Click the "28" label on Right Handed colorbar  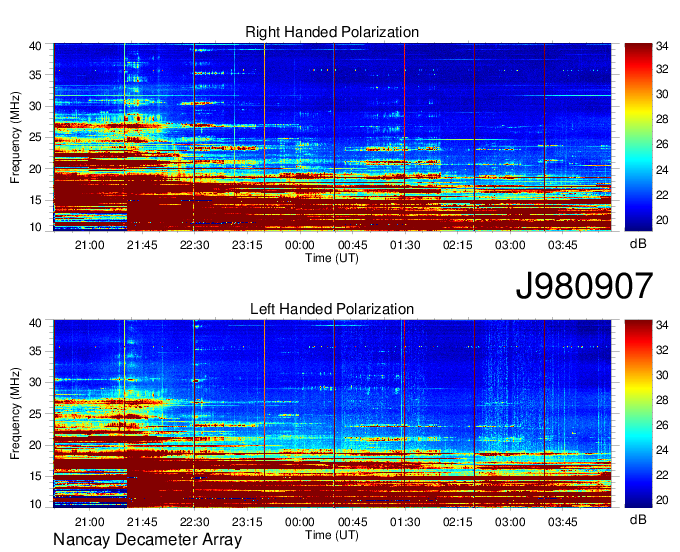pos(662,119)
